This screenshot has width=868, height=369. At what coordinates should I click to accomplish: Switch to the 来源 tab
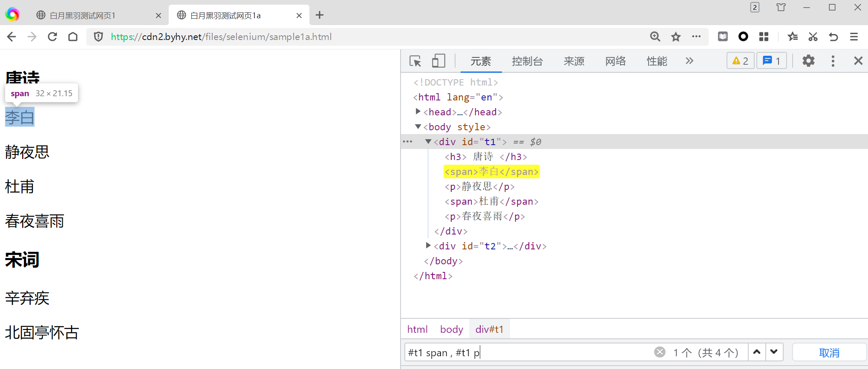coord(574,61)
